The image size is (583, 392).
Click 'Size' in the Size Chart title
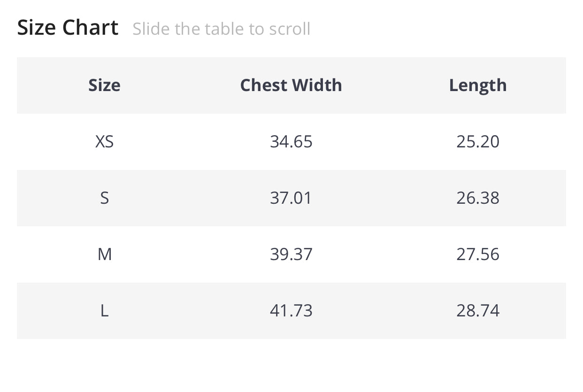click(37, 28)
